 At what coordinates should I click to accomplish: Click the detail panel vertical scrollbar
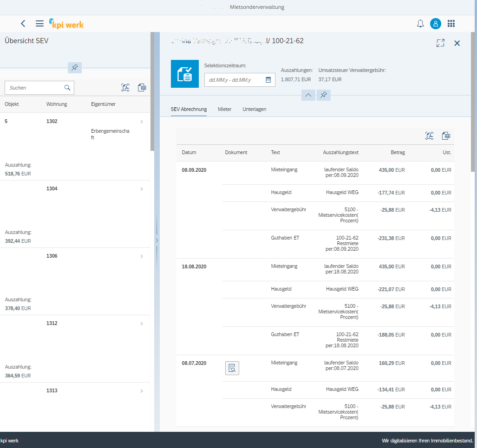tap(473, 102)
